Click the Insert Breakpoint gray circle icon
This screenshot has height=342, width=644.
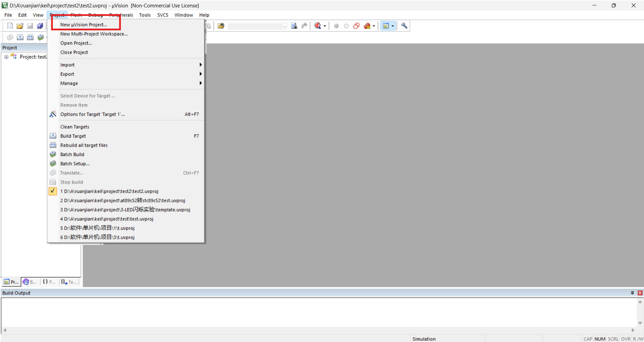[336, 26]
